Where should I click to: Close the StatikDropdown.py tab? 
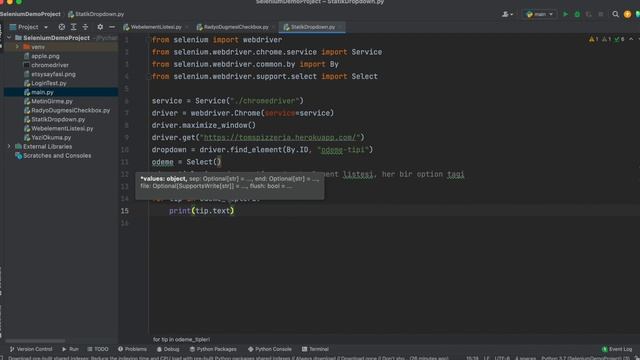340,27
